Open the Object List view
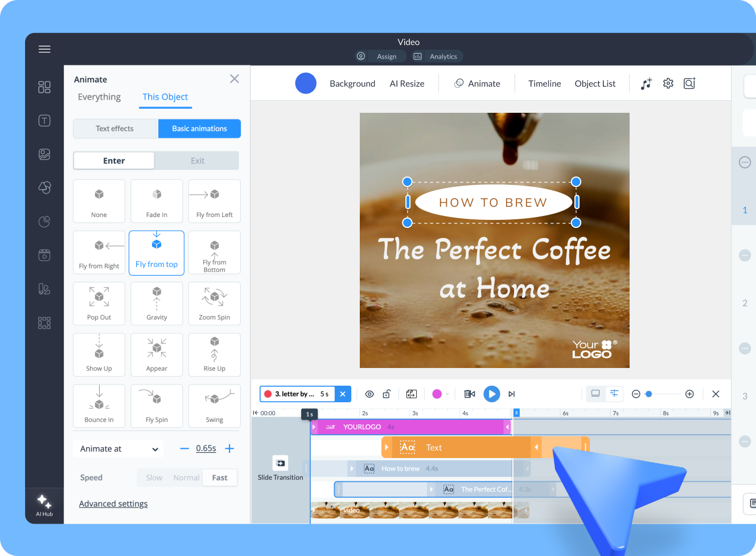This screenshot has width=756, height=556. [x=595, y=83]
